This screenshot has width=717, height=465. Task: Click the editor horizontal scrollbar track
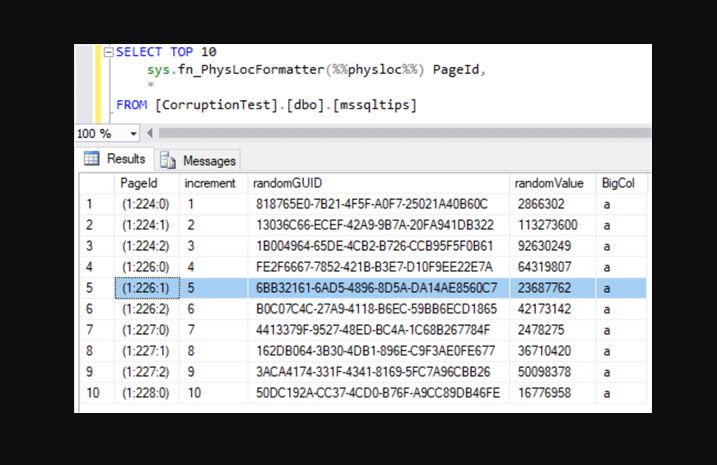[x=404, y=133]
